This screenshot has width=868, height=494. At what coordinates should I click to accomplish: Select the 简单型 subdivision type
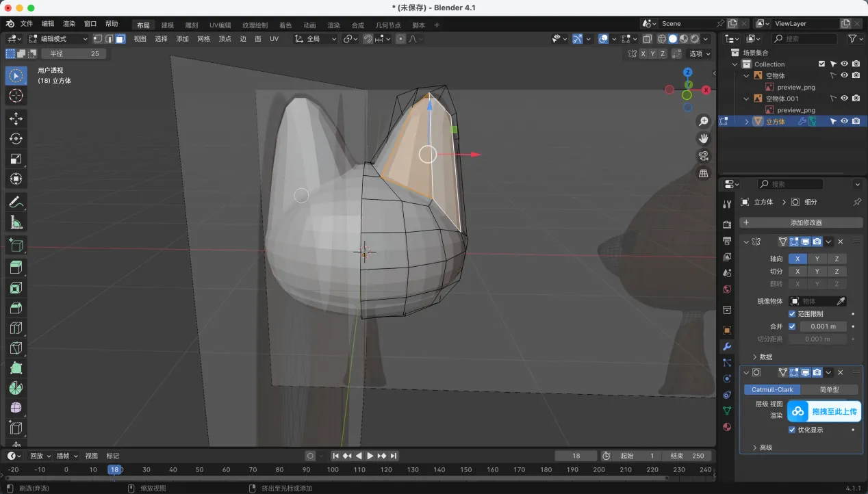point(829,389)
